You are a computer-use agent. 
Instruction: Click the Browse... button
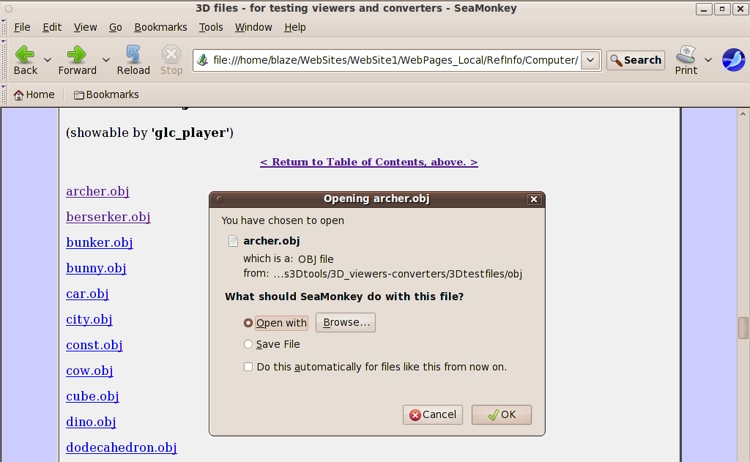coord(346,323)
